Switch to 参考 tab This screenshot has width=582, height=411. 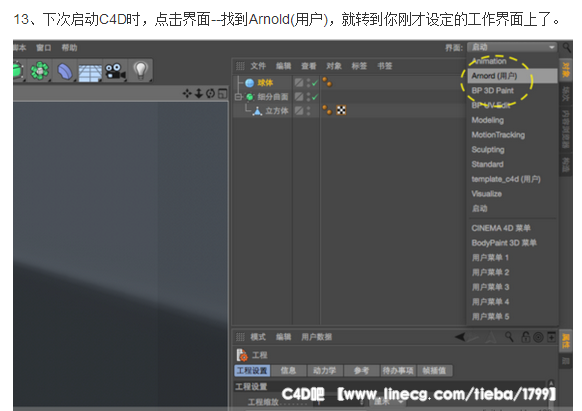[x=361, y=371]
